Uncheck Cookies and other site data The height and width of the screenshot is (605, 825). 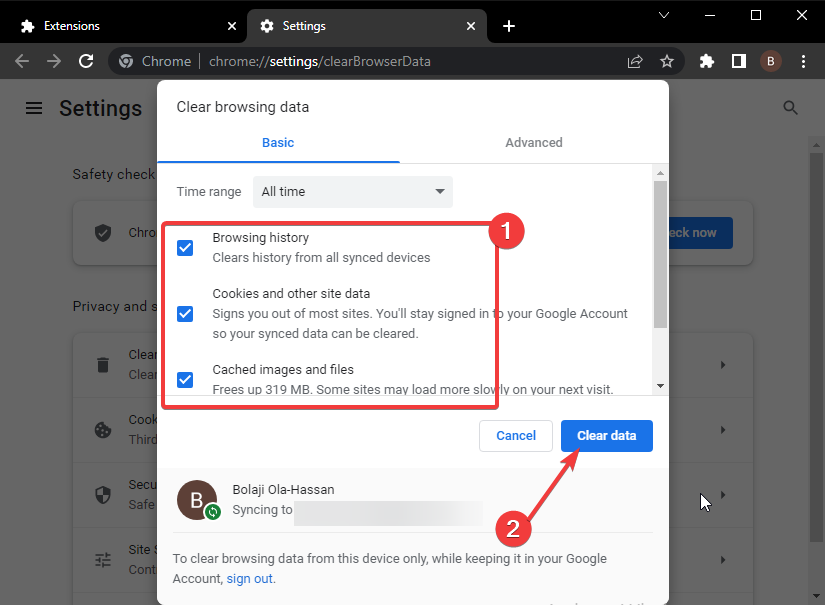pyautogui.click(x=185, y=314)
